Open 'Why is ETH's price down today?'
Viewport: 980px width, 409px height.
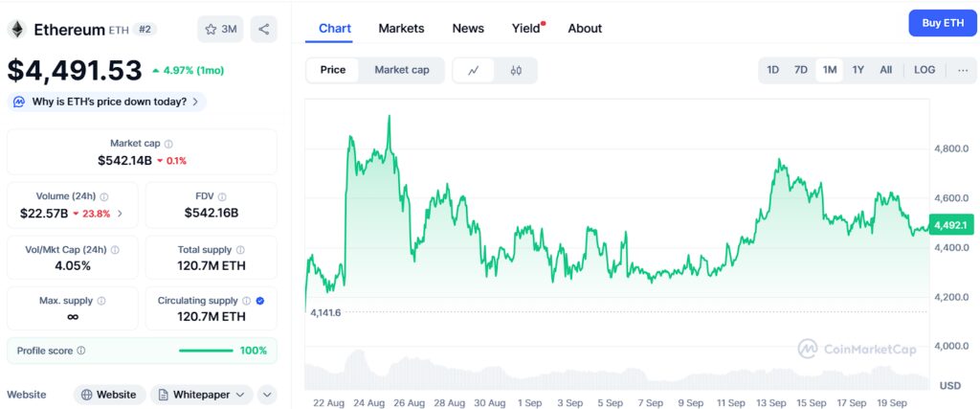pos(107,102)
